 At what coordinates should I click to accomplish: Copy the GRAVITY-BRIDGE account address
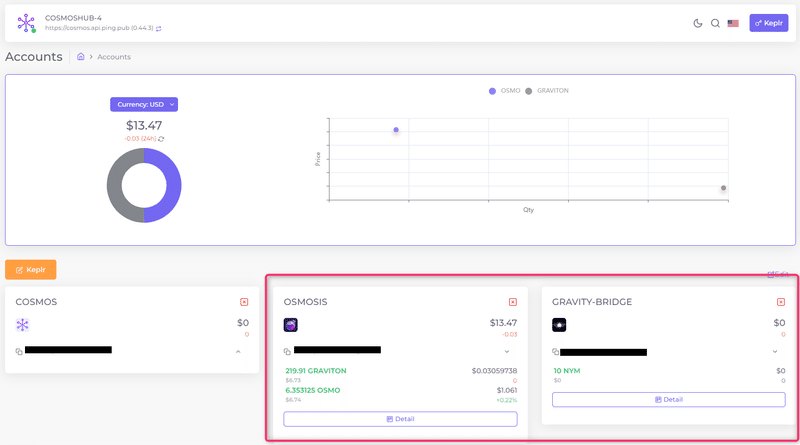556,352
